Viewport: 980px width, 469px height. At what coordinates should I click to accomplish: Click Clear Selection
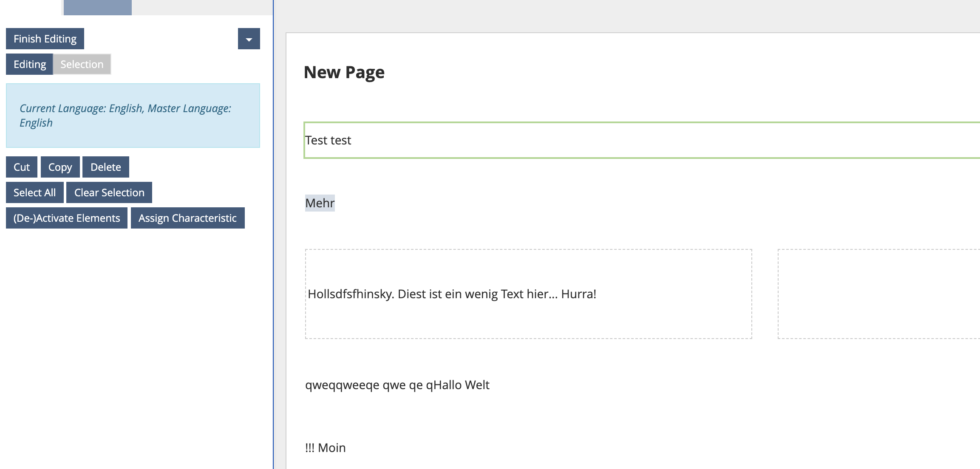(109, 192)
